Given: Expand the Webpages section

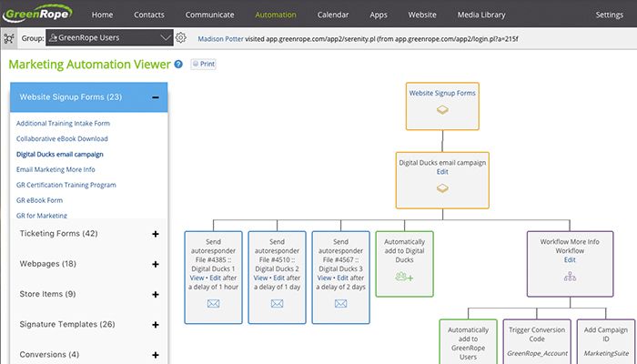Looking at the screenshot, I should click(x=156, y=265).
